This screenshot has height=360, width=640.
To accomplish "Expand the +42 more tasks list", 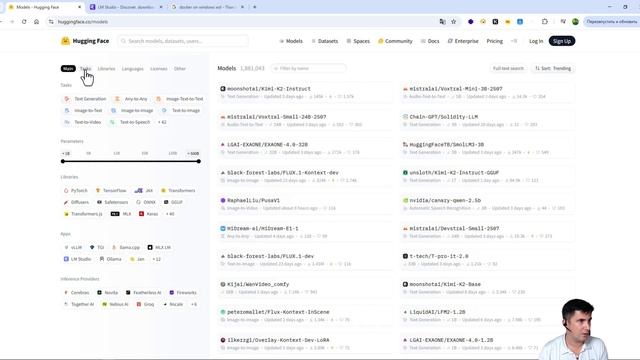I will point(162,122).
